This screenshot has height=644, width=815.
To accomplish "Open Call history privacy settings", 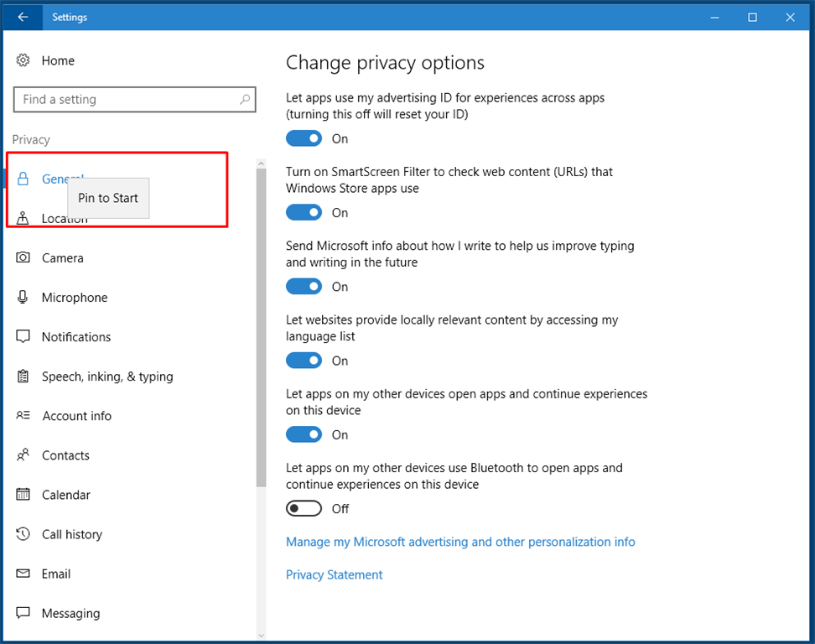I will point(72,534).
